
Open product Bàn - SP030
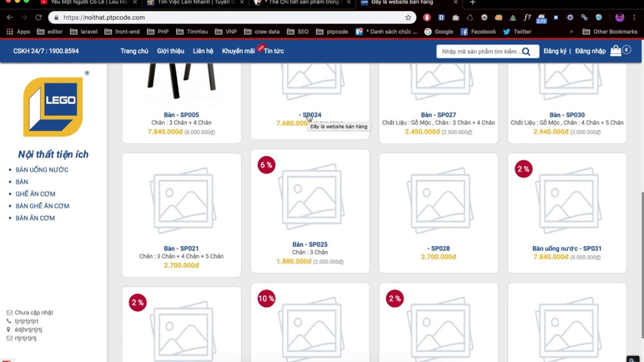click(567, 115)
